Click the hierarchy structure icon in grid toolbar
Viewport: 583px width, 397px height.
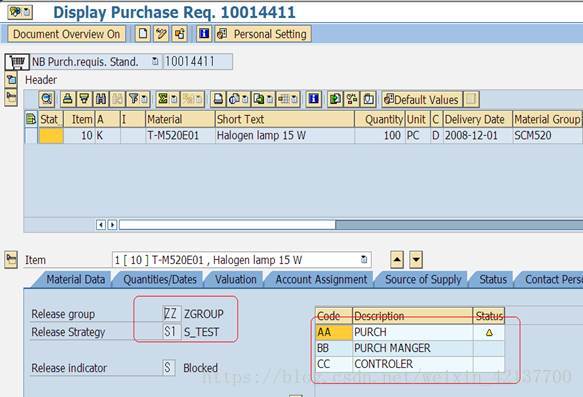click(352, 99)
